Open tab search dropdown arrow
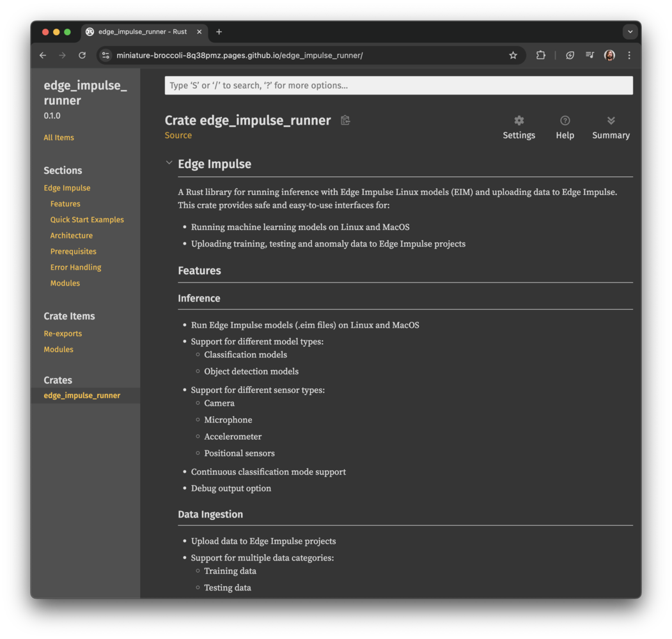This screenshot has height=639, width=672. pyautogui.click(x=630, y=32)
